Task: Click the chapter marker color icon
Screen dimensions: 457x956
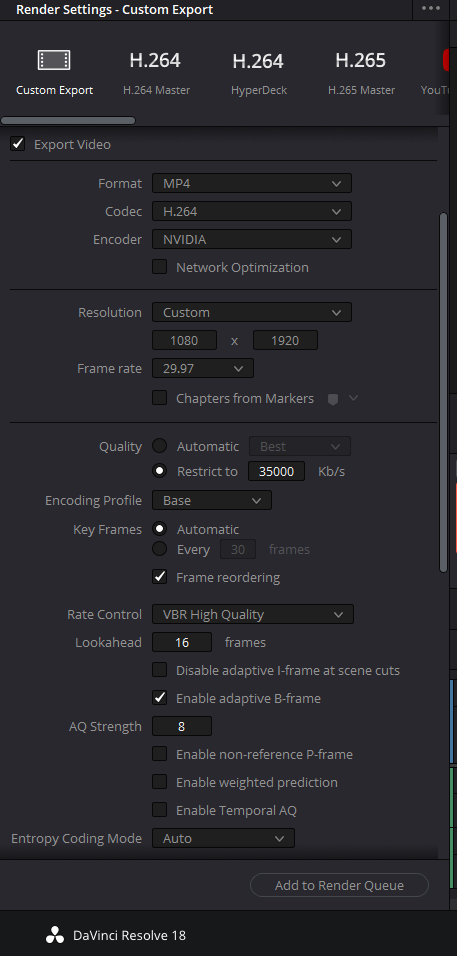Action: tap(333, 399)
